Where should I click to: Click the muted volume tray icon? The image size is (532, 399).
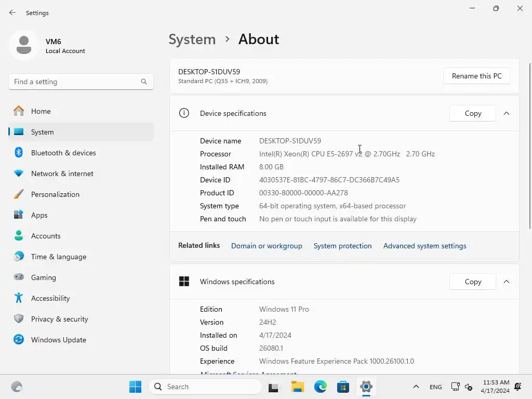pyautogui.click(x=469, y=387)
